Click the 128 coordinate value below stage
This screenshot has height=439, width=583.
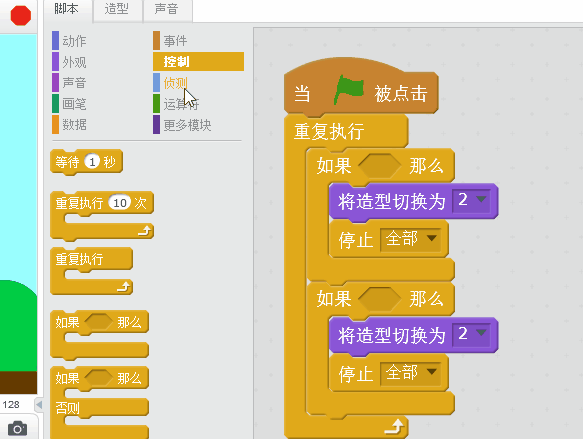(11, 404)
